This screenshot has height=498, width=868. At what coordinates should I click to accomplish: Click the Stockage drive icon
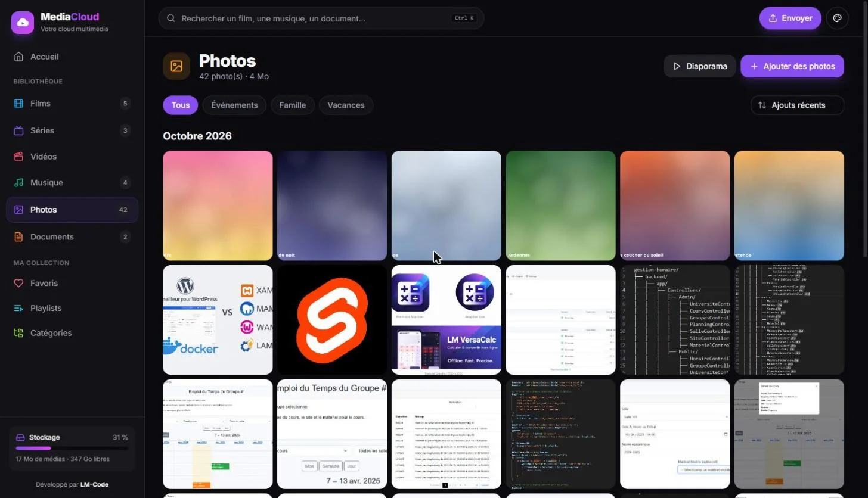point(20,437)
